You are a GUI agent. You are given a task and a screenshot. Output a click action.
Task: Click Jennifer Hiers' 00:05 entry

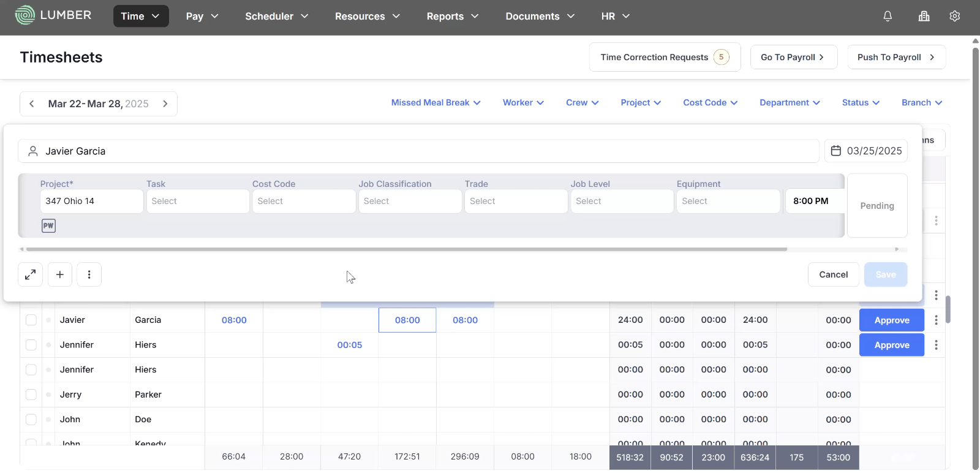click(x=350, y=345)
